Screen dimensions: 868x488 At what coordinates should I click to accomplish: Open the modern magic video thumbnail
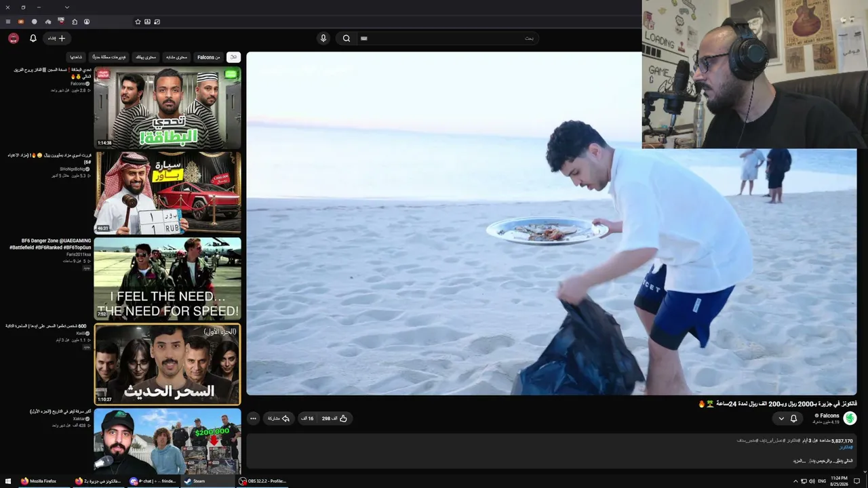167,364
